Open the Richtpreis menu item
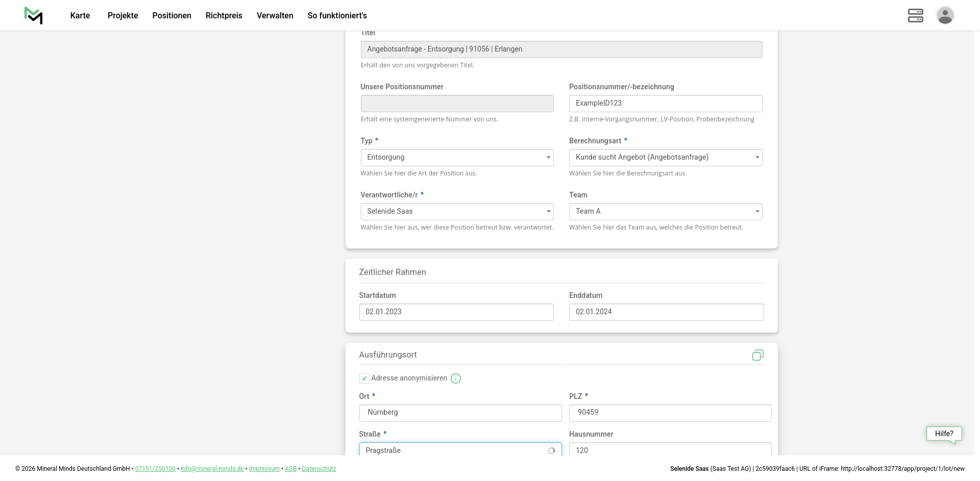 (x=224, y=16)
